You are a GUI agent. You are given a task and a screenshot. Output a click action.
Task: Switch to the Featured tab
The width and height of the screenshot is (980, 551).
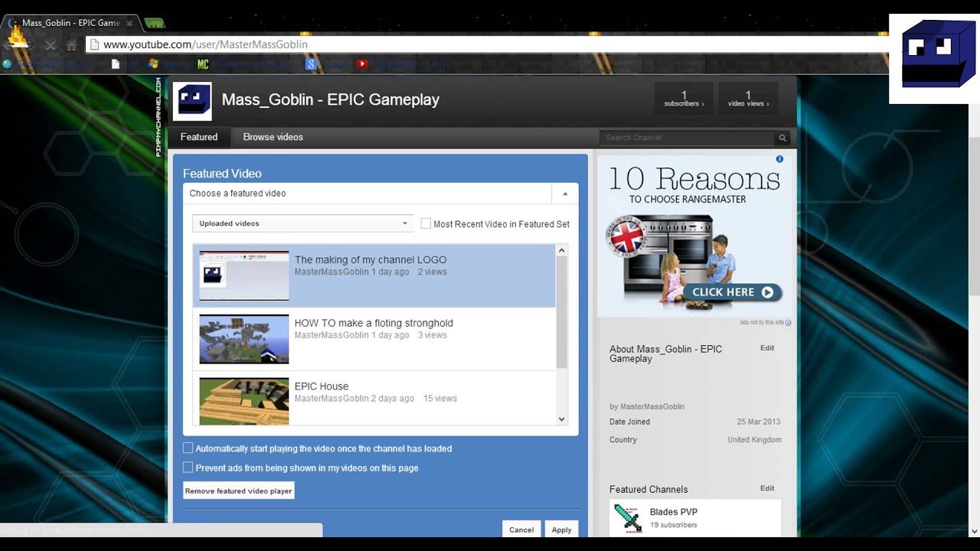click(x=199, y=137)
